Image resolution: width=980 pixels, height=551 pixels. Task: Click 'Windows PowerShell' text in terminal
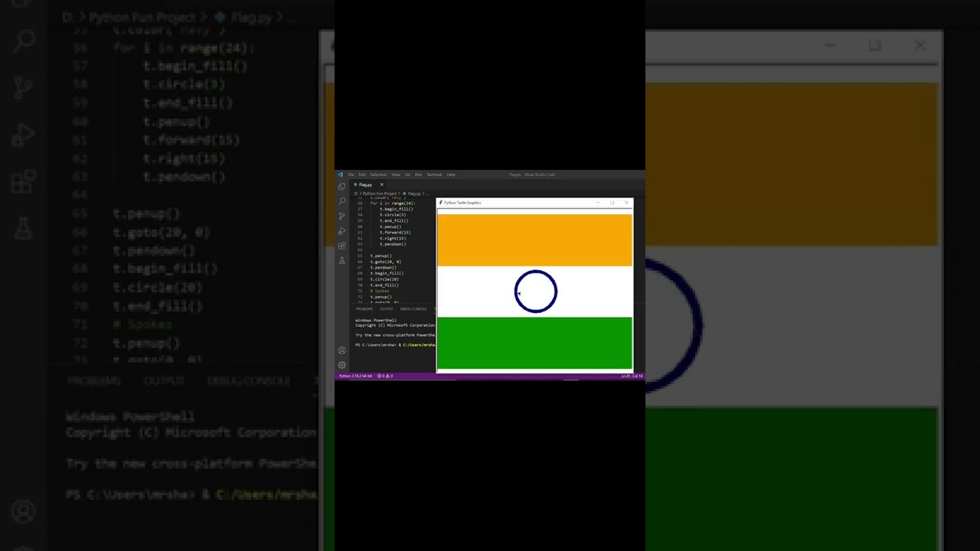click(376, 320)
